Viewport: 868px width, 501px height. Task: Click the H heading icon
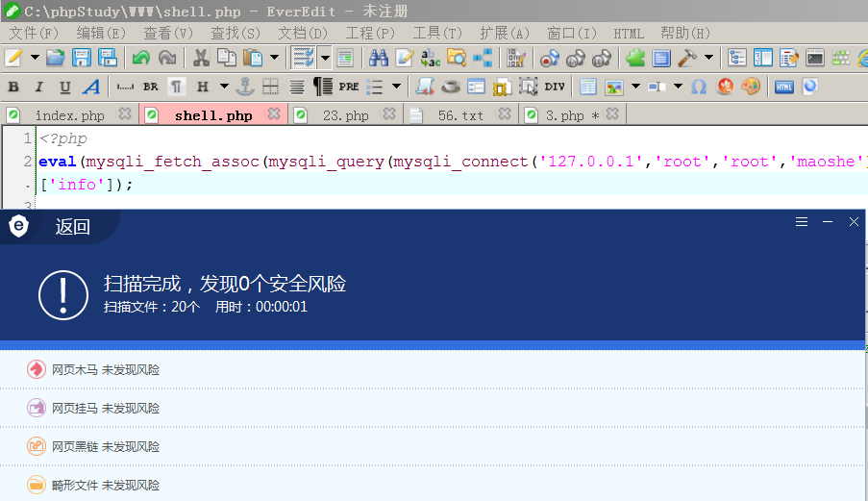pos(203,87)
